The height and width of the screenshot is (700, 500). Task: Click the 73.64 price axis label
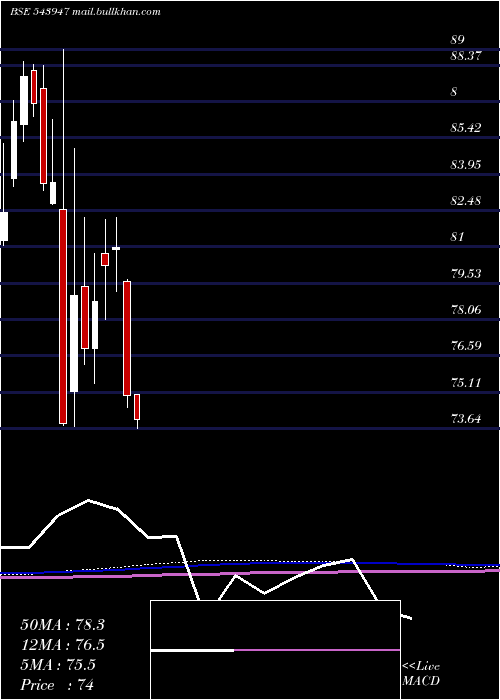[x=466, y=419]
